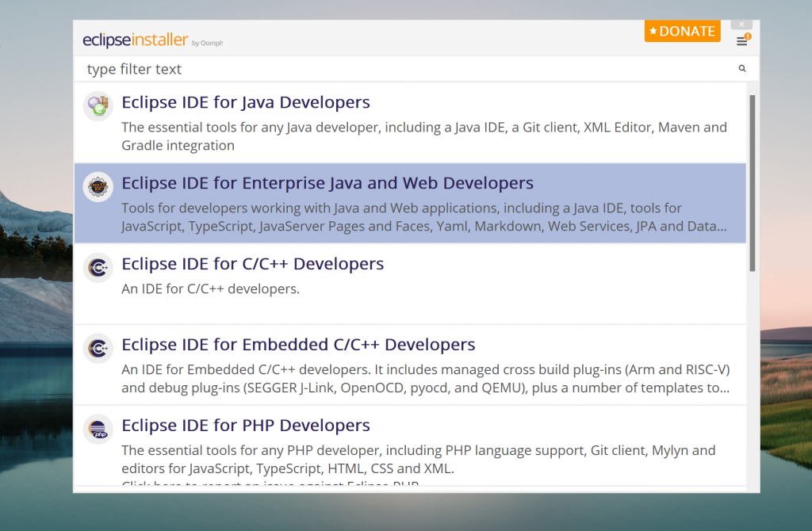
Task: Click inside the type filter text field
Action: [317, 69]
